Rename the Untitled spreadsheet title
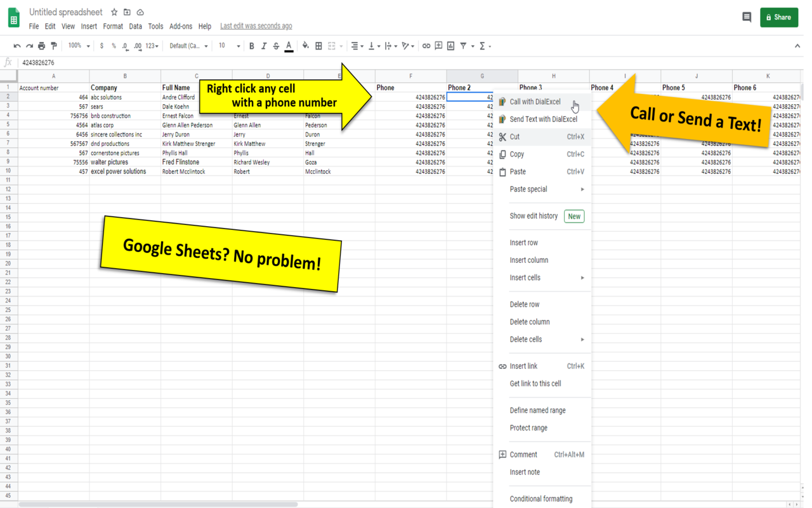This screenshot has width=812, height=508. (x=66, y=12)
